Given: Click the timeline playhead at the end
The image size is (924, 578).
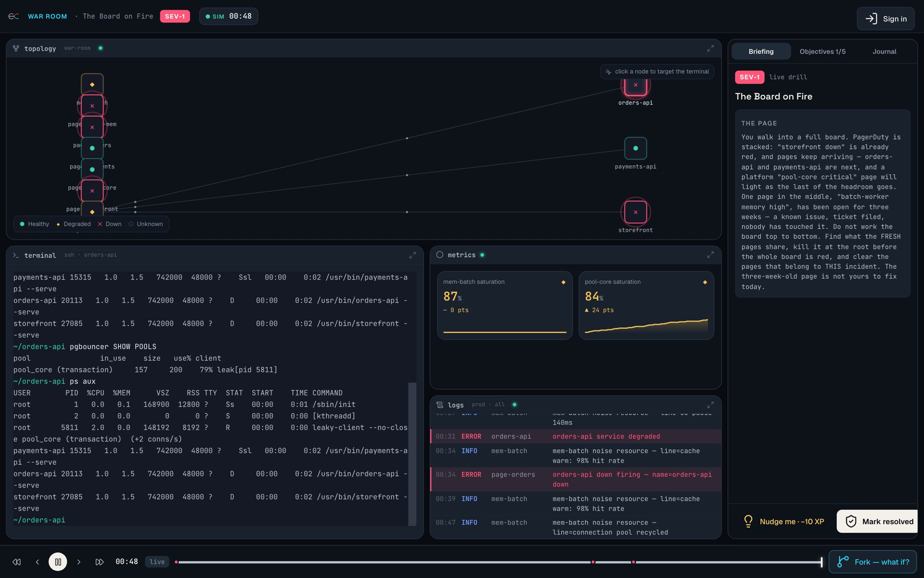Looking at the screenshot, I should click(x=821, y=562).
